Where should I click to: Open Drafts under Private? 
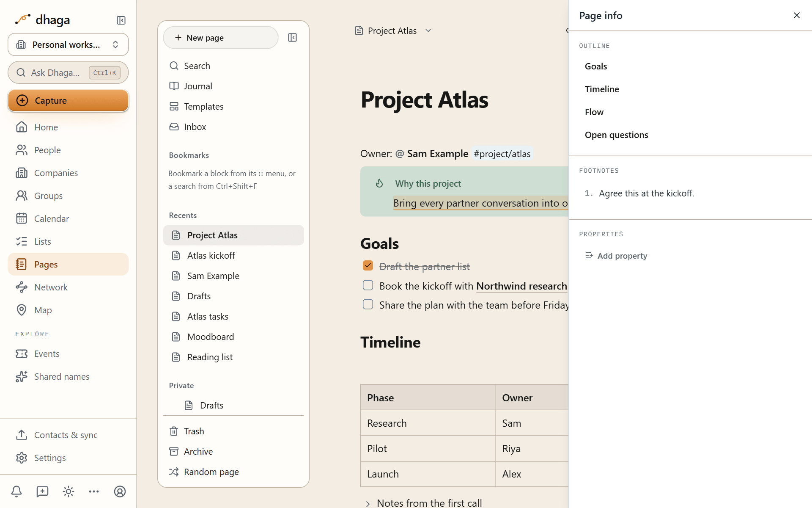click(x=233, y=406)
